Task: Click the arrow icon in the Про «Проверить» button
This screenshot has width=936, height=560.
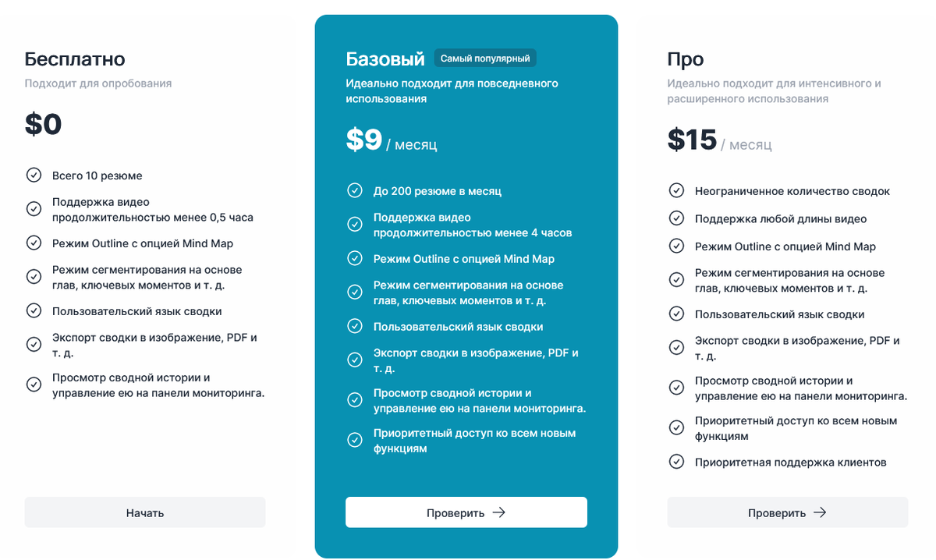Action: coord(819,512)
